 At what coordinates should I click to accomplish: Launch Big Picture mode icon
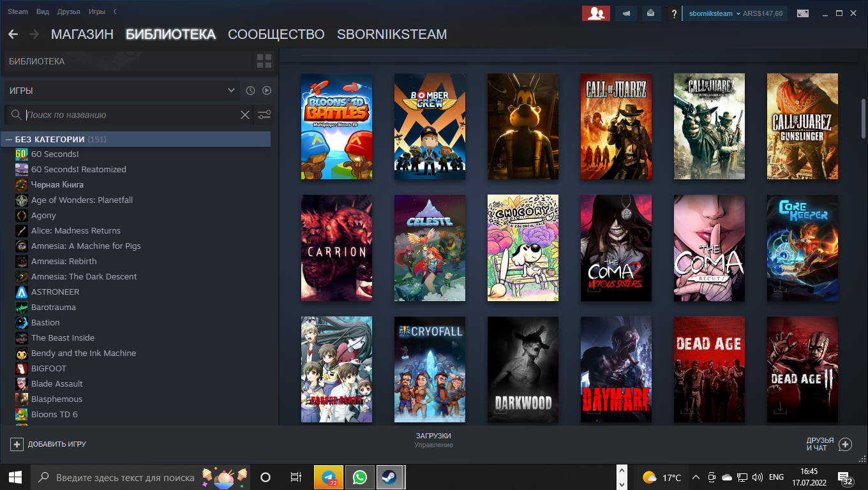(x=803, y=13)
